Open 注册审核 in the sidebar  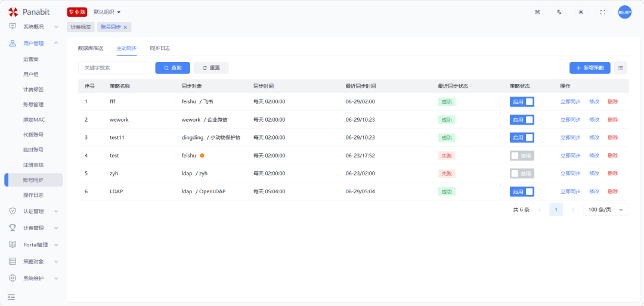33,165
